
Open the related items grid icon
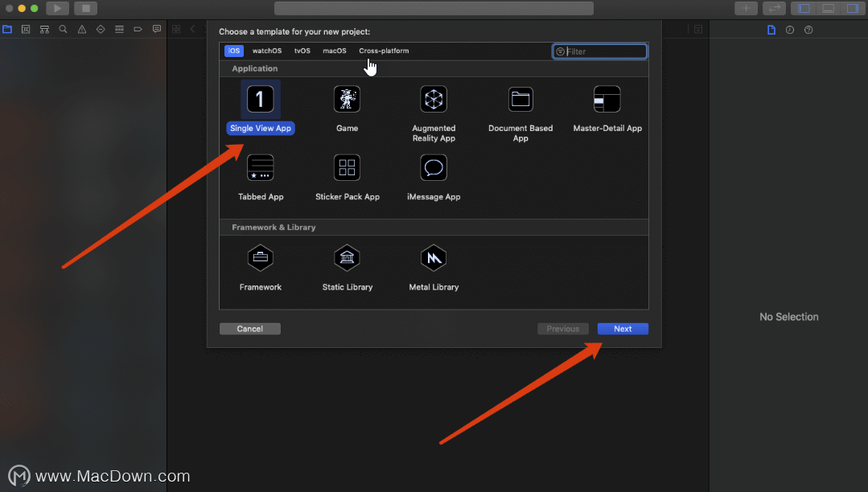(176, 29)
